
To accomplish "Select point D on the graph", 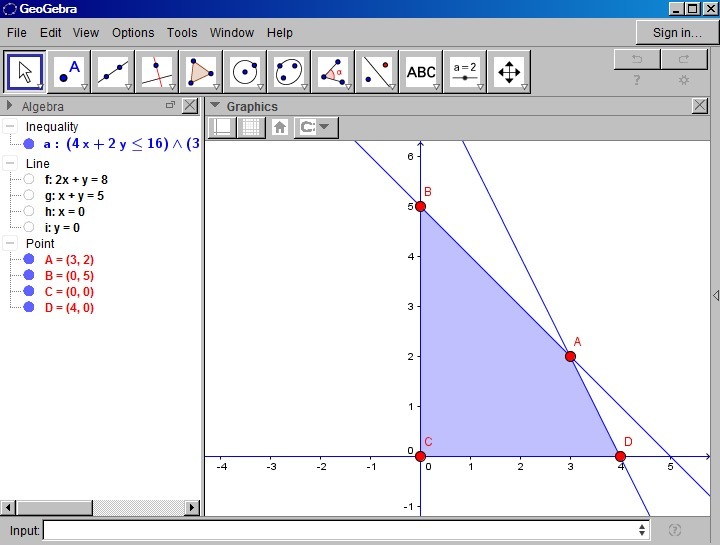I will point(620,456).
